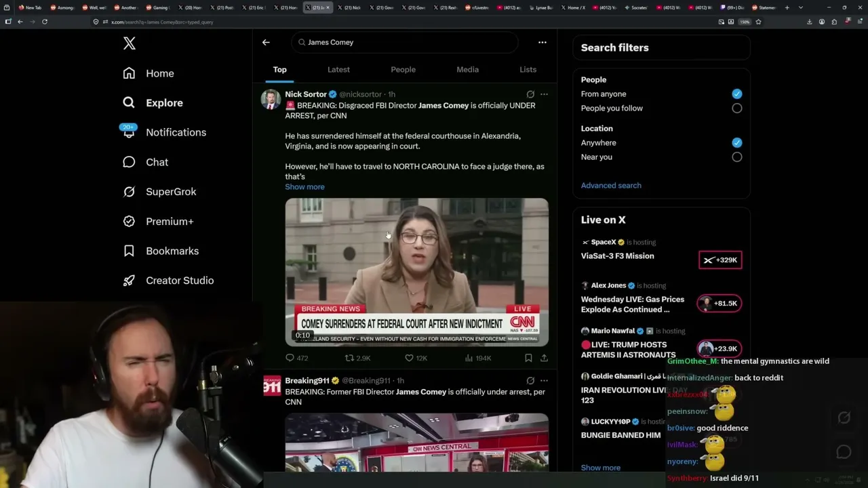View analytics for Nick Sortor's post
Viewport: 868px width, 488px height.
(478, 358)
